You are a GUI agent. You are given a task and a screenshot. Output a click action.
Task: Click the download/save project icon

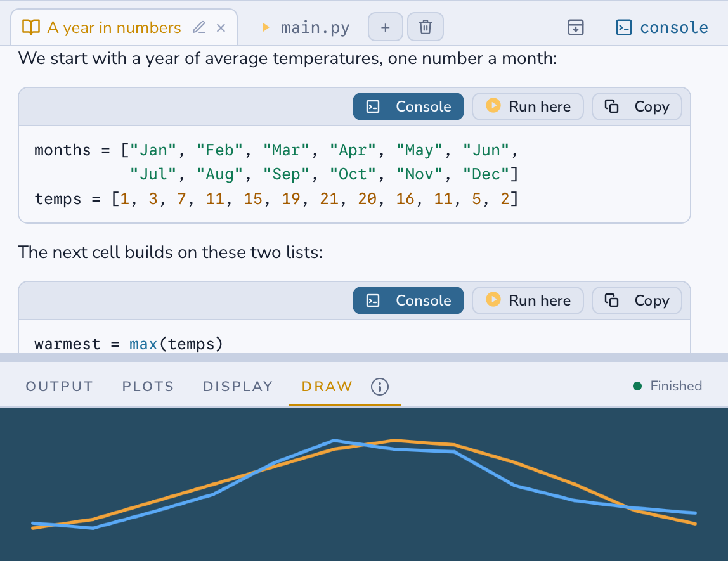576,27
